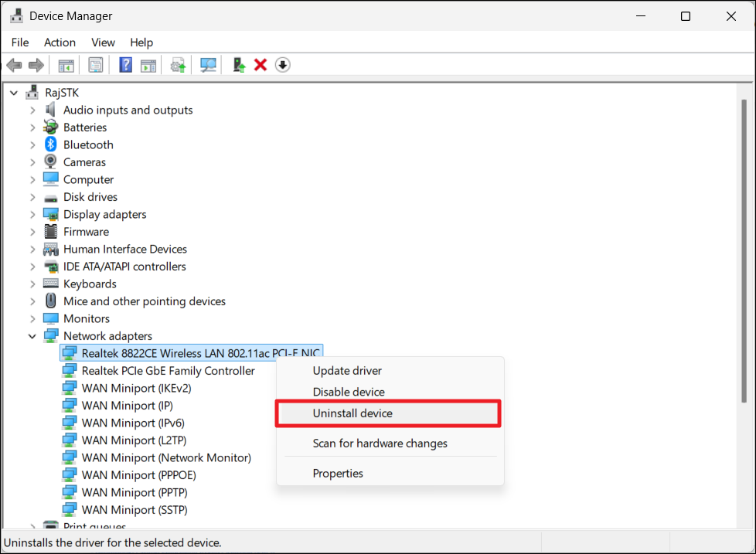Collapse the Network adapters category
756x554 pixels.
click(32, 336)
